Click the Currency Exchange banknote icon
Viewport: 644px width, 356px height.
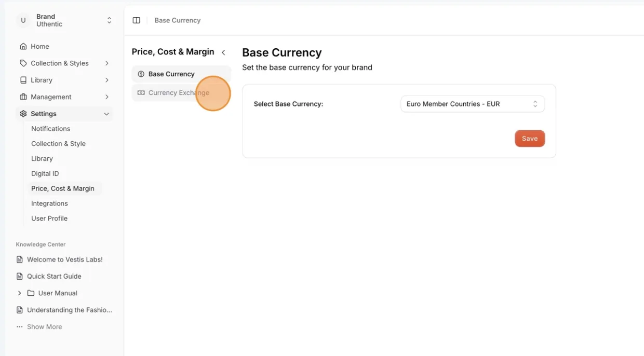[x=141, y=93]
